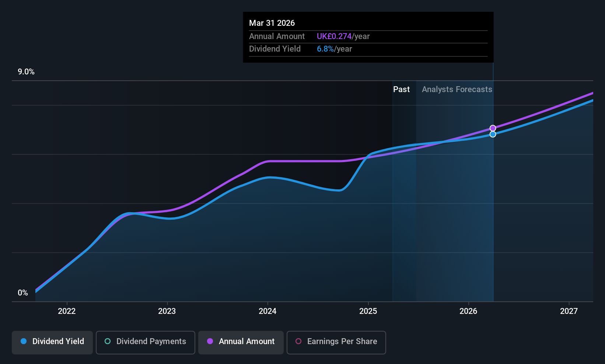Image resolution: width=605 pixels, height=364 pixels.
Task: Click the 2025 x-axis label
Action: tap(368, 311)
